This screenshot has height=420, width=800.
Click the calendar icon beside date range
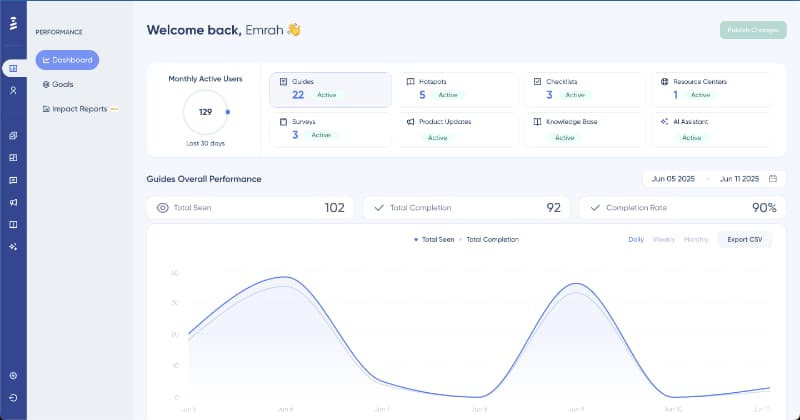click(x=773, y=179)
